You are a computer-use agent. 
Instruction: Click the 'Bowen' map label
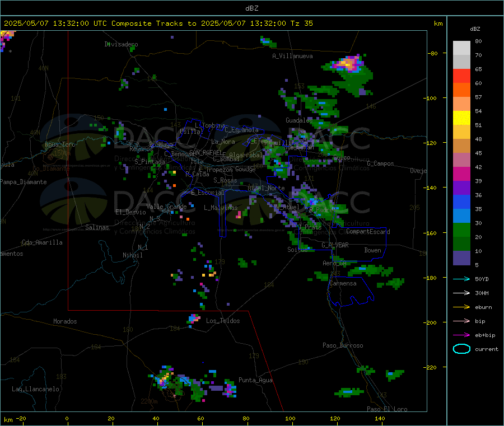pyautogui.click(x=372, y=250)
